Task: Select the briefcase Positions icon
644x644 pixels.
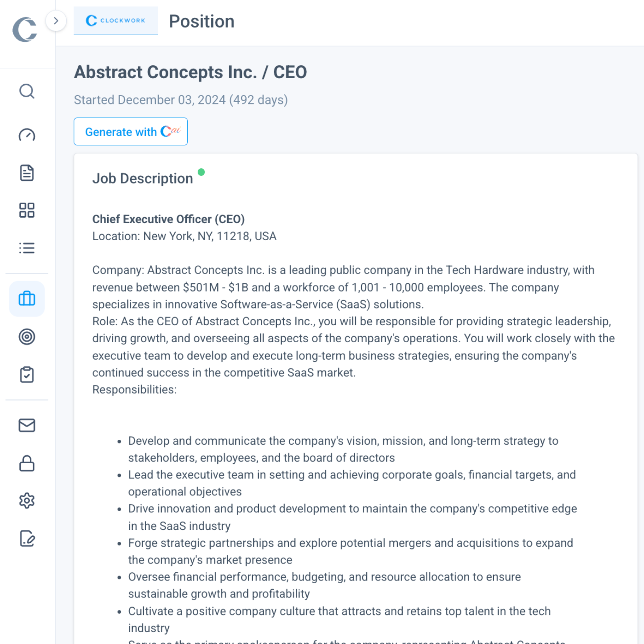Action: pos(27,299)
